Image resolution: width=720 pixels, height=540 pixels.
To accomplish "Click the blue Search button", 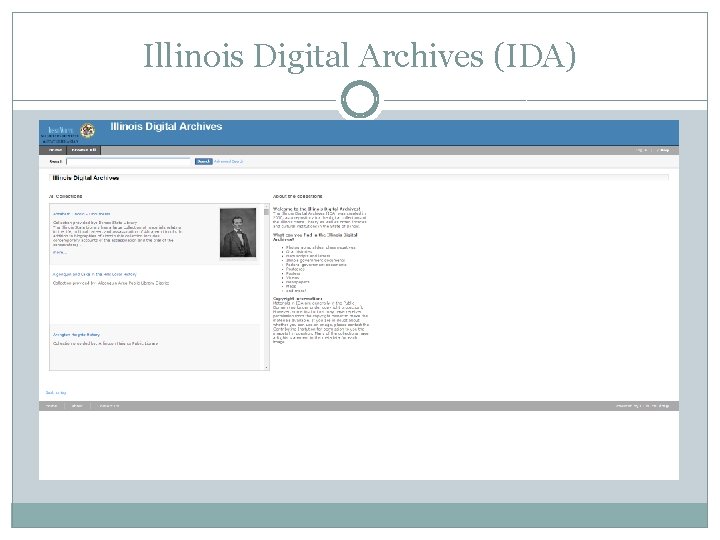I will (x=203, y=162).
